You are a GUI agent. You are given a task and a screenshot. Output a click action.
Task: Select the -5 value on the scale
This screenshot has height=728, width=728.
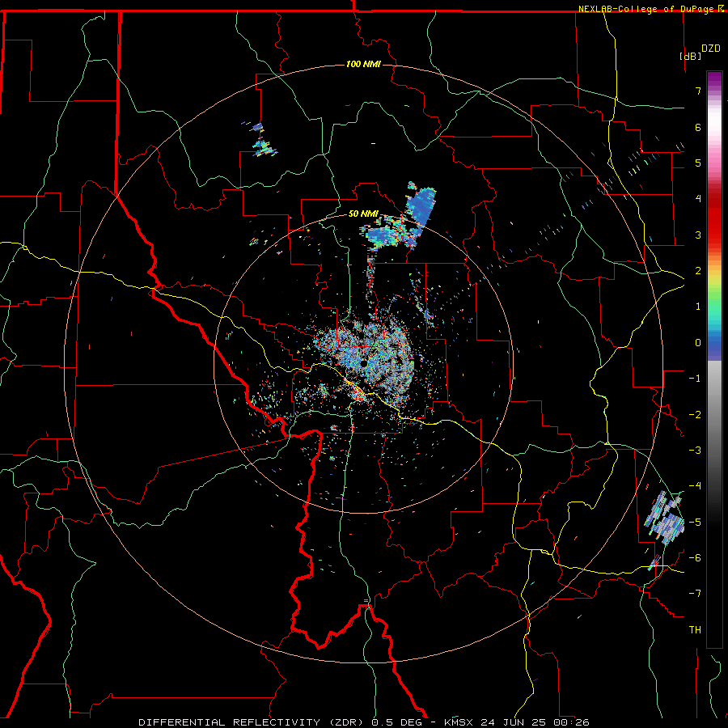695,522
